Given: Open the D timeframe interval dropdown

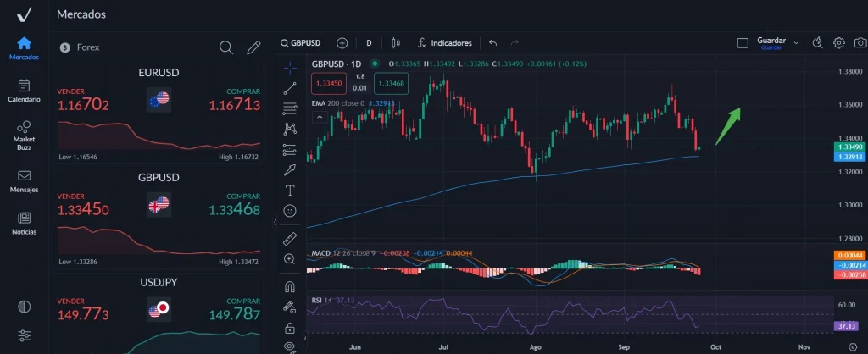Looking at the screenshot, I should (x=369, y=42).
